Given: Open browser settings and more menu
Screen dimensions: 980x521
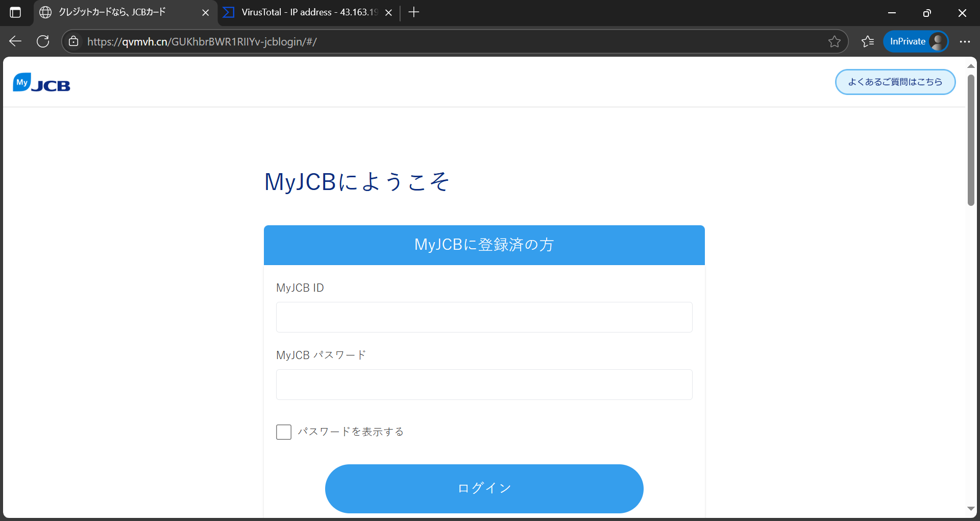Looking at the screenshot, I should 964,41.
